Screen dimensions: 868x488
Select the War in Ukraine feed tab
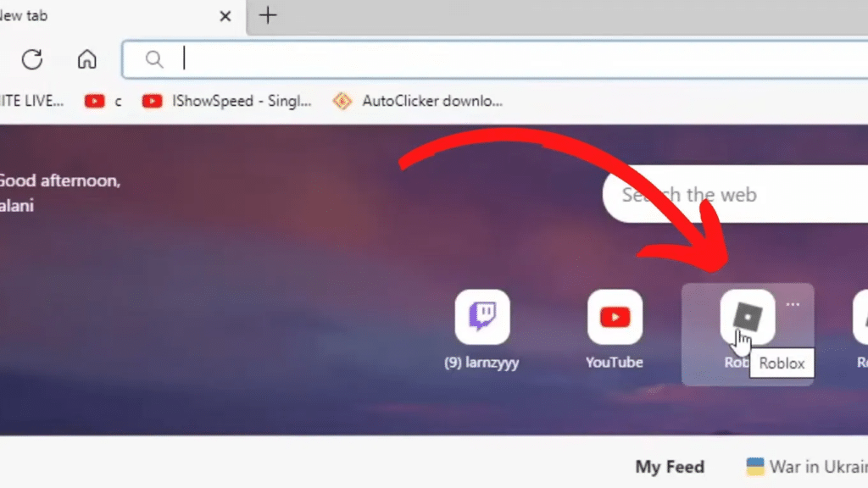[807, 467]
